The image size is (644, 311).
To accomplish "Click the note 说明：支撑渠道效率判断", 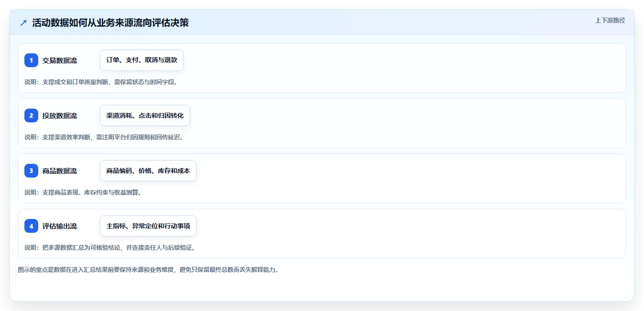I will point(104,137).
